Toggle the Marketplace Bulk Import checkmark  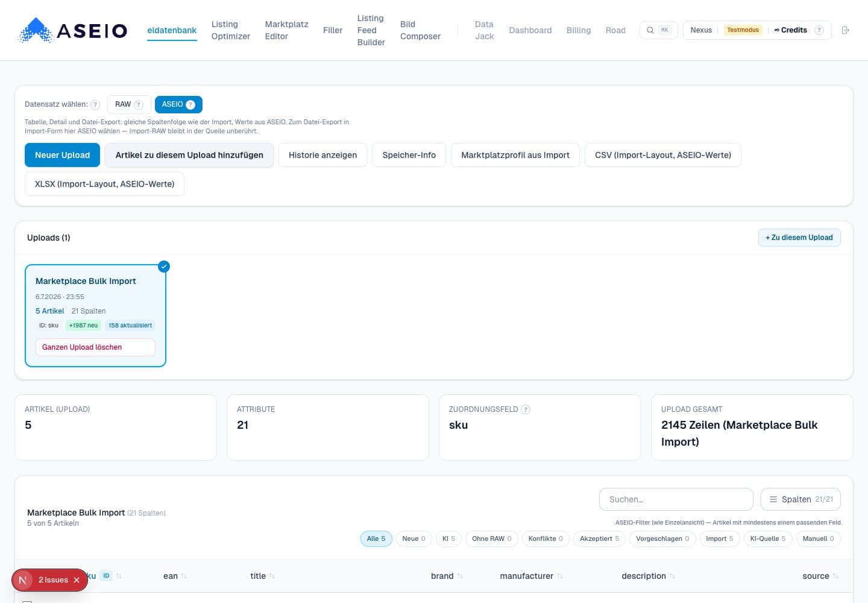click(164, 267)
